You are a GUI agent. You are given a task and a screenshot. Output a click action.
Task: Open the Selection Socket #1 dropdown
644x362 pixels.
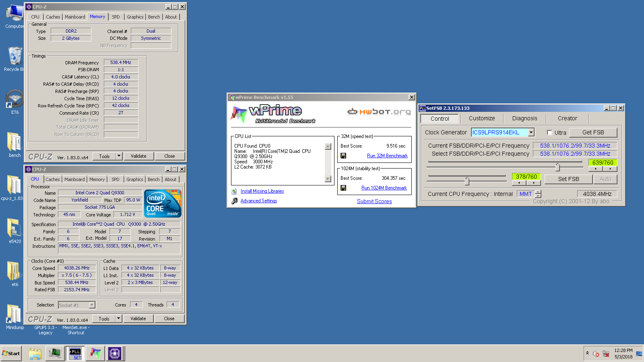[x=92, y=305]
